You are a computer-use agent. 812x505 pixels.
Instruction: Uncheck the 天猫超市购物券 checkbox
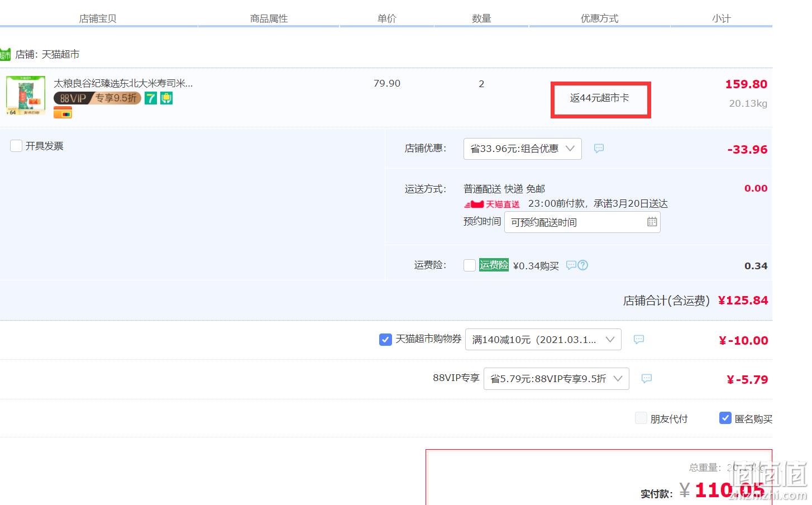(385, 340)
